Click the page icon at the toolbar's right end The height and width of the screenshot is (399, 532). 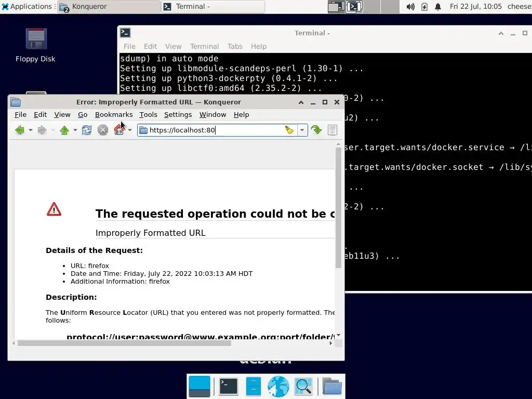(332, 130)
